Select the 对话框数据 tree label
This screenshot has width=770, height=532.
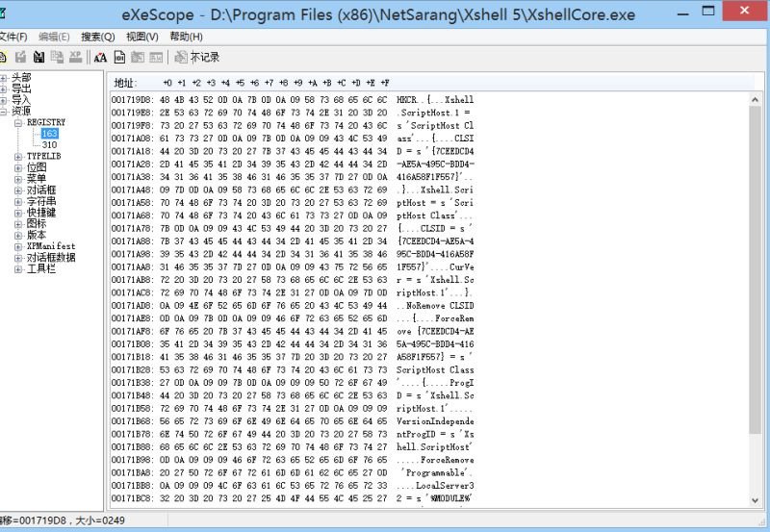(x=51, y=258)
